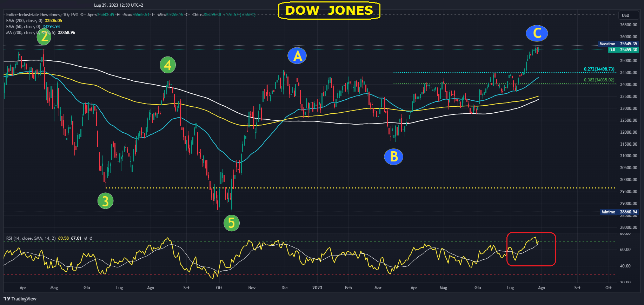Click the RSI scale value 40.00

point(625,266)
